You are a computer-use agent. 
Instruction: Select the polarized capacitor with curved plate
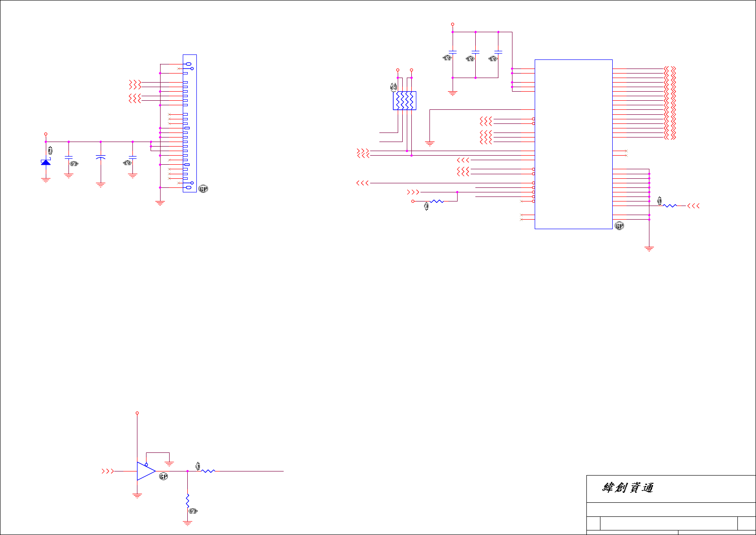pyautogui.click(x=101, y=157)
